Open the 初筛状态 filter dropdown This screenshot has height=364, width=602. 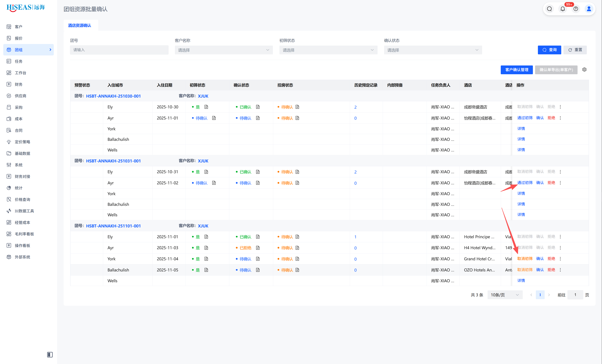pos(328,50)
